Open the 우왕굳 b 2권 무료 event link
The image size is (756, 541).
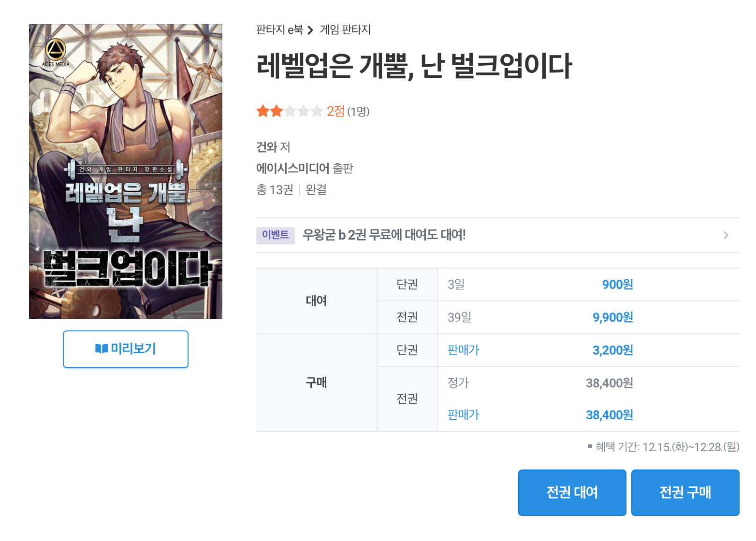(x=384, y=235)
